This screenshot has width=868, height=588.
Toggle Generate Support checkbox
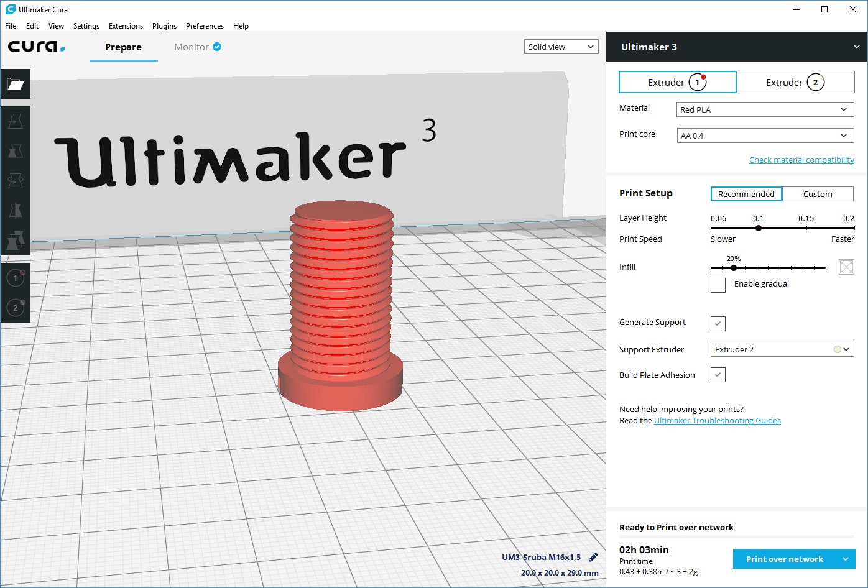point(718,323)
